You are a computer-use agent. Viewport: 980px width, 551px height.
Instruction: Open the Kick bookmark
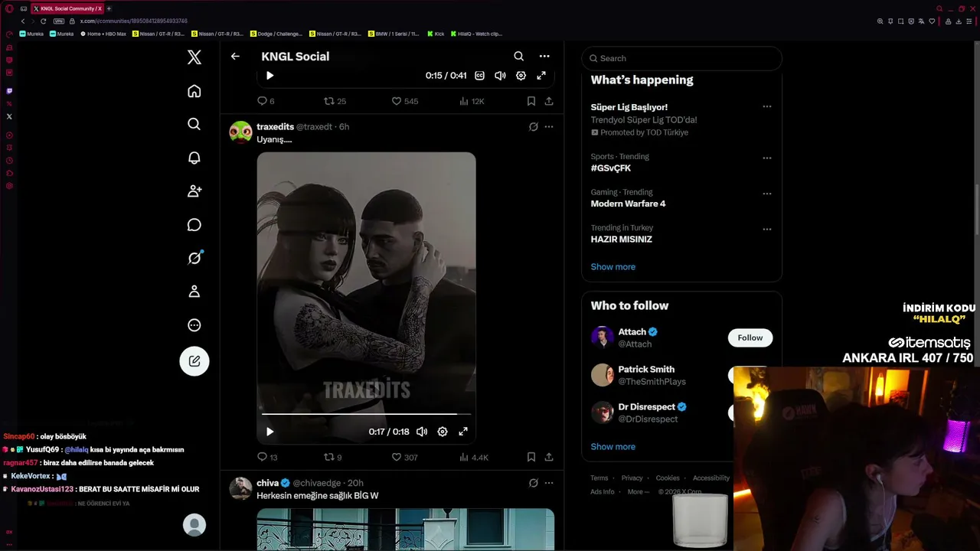tap(436, 34)
